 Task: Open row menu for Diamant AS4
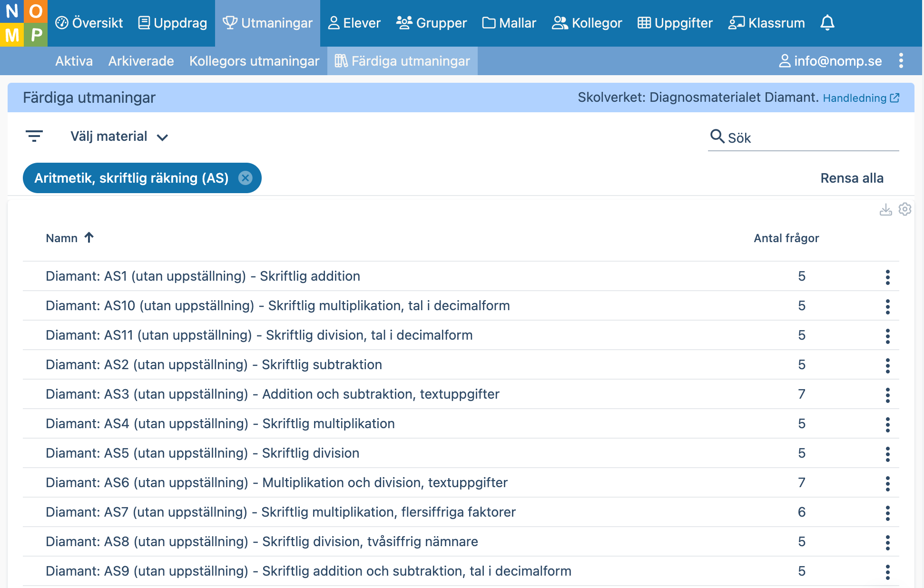tap(888, 424)
